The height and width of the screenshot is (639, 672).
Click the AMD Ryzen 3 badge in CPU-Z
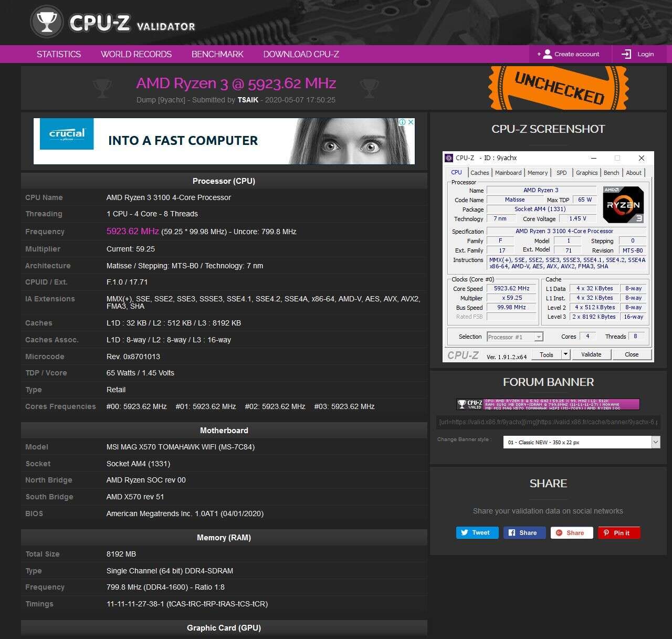623,205
